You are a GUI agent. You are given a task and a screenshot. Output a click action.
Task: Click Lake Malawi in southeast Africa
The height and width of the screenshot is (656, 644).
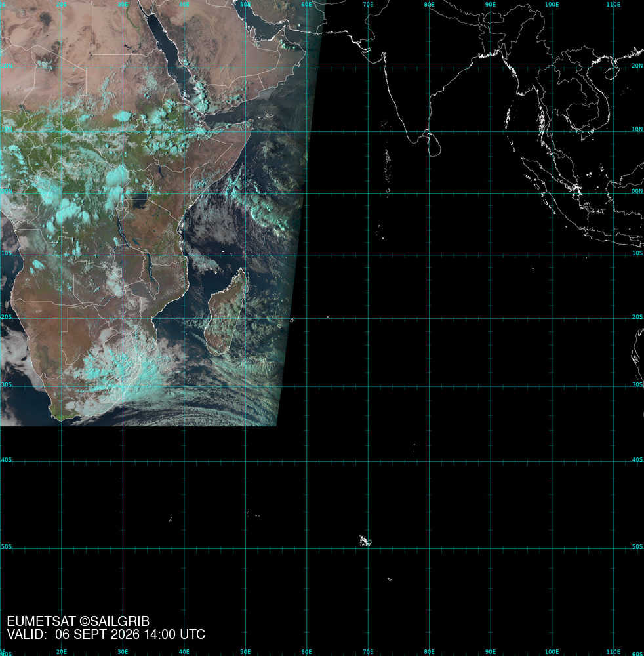point(150,270)
